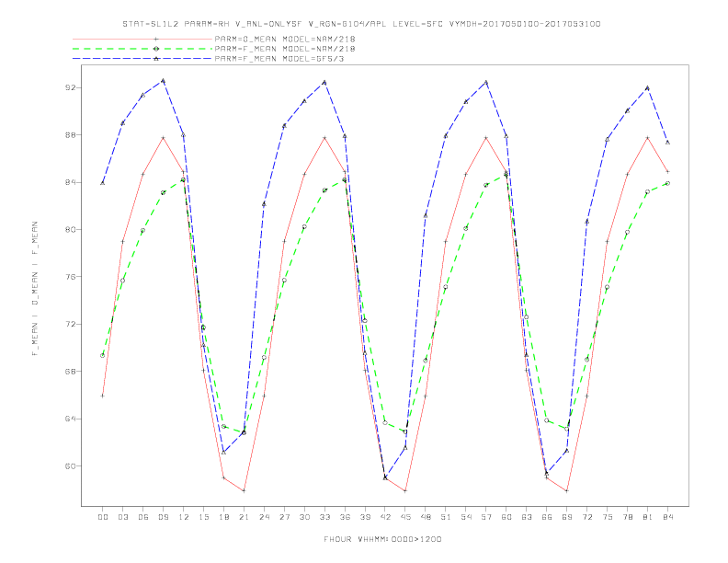Select legend entry PARM=O_MEAN MODEL=NAM/218
Image resolution: width=728 pixels, height=563 pixels.
coord(285,39)
